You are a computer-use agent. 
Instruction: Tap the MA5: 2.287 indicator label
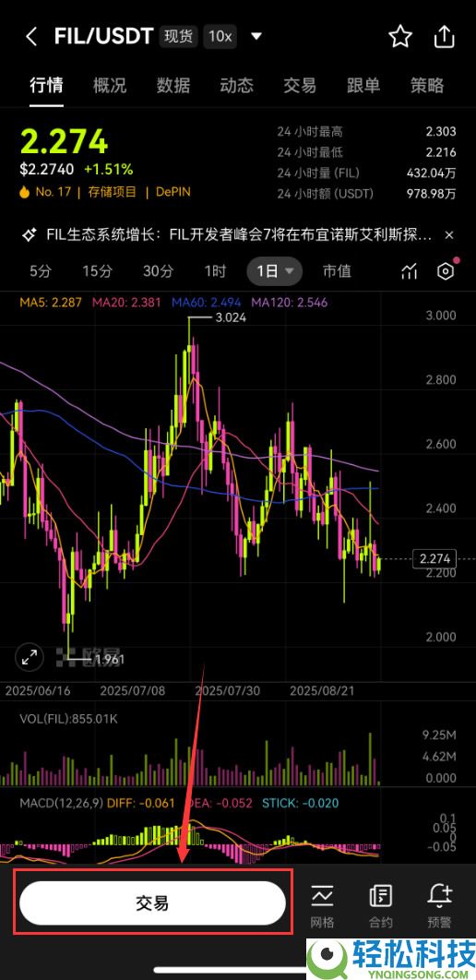pos(51,303)
